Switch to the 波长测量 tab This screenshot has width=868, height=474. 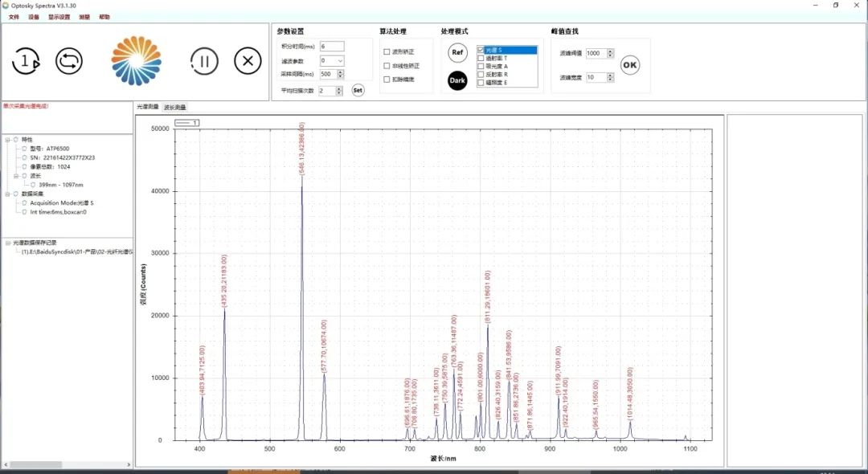tap(174, 107)
